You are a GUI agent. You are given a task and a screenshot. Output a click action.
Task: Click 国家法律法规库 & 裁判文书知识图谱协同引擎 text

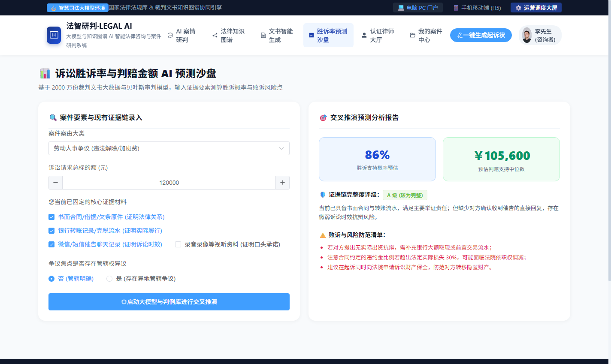[165, 7]
